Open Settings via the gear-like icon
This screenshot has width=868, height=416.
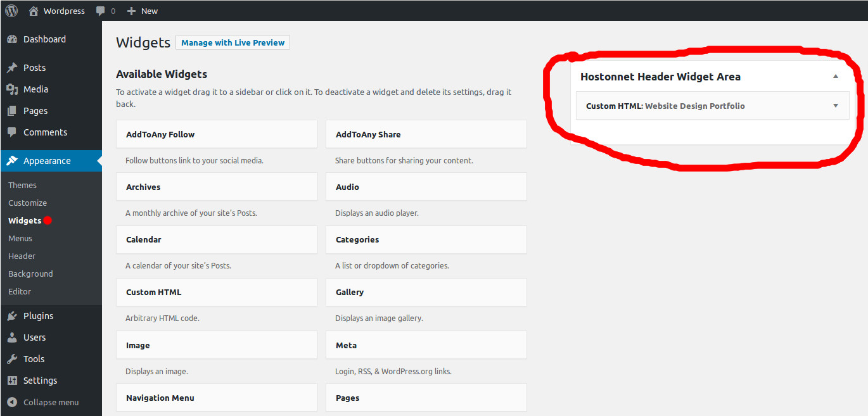13,380
